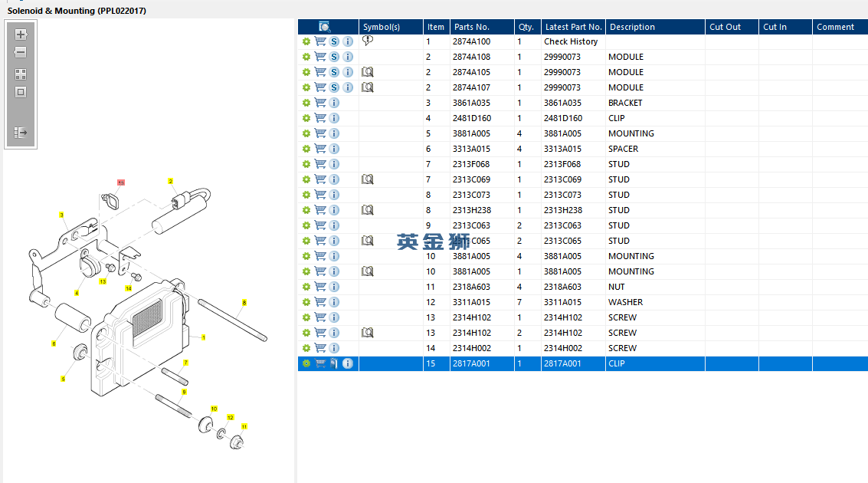The width and height of the screenshot is (868, 483).
Task: Click the search icon in table header
Action: pos(325,27)
